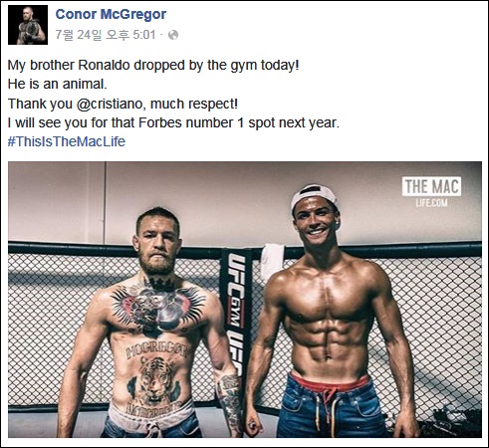The height and width of the screenshot is (448, 489).
Task: Click the phrase 'much respect!' in the post
Action: tap(194, 104)
